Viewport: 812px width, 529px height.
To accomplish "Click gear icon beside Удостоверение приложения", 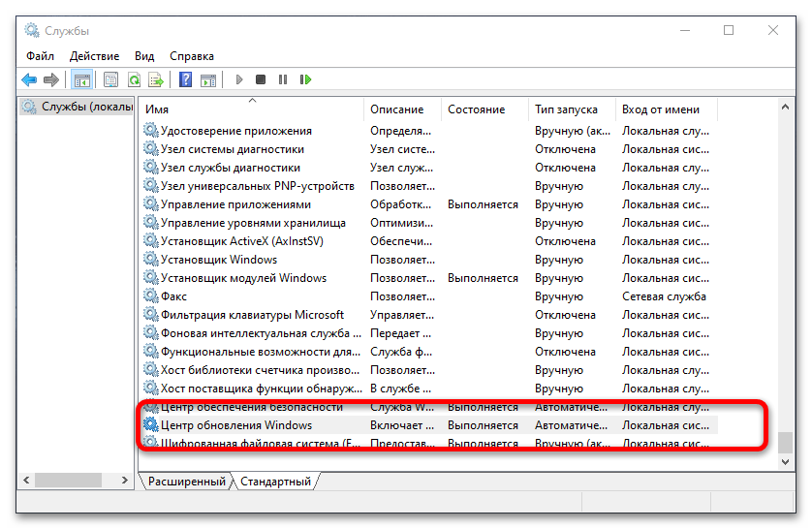I will point(151,131).
